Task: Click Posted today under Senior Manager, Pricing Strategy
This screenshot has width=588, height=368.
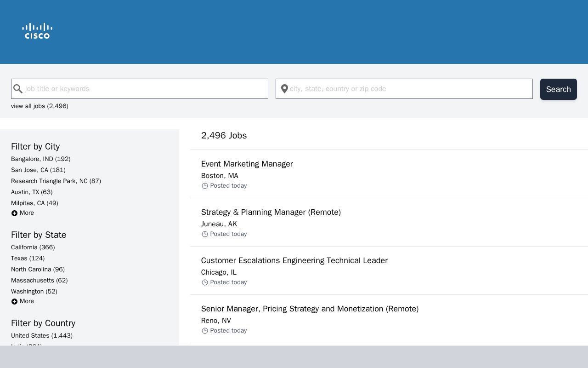Action: (228, 331)
